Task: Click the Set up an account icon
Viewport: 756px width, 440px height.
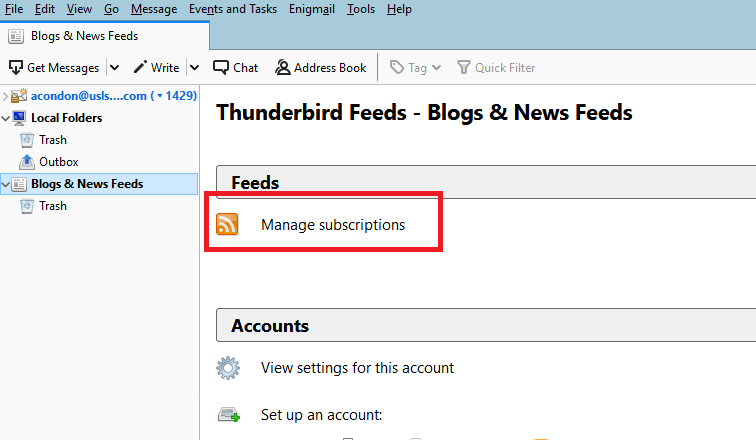Action: [x=229, y=414]
